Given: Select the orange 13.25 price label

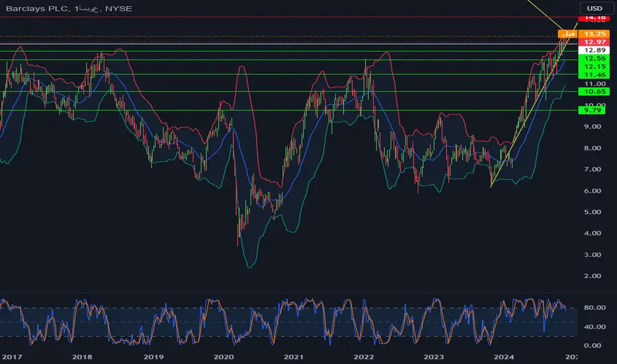Looking at the screenshot, I should [x=594, y=34].
